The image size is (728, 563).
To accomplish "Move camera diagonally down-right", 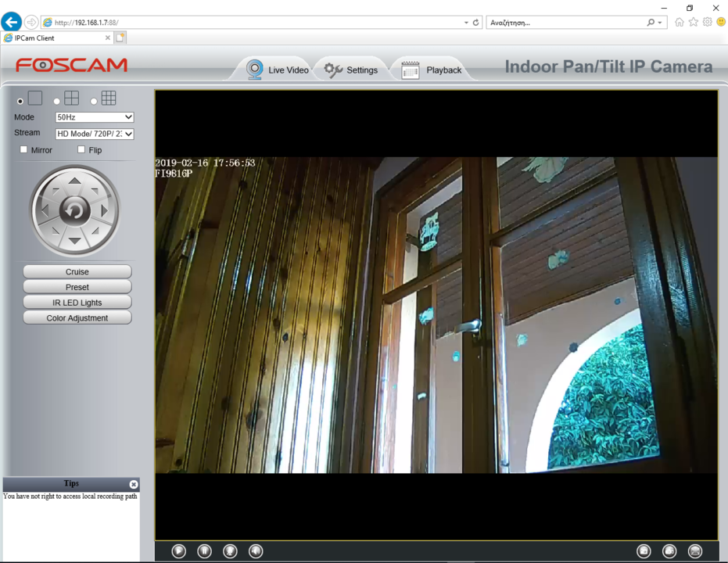I will coord(95,231).
